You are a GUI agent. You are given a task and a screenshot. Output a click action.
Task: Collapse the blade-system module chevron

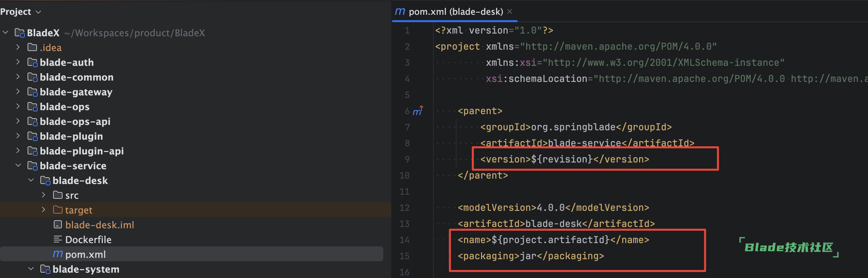coord(31,269)
